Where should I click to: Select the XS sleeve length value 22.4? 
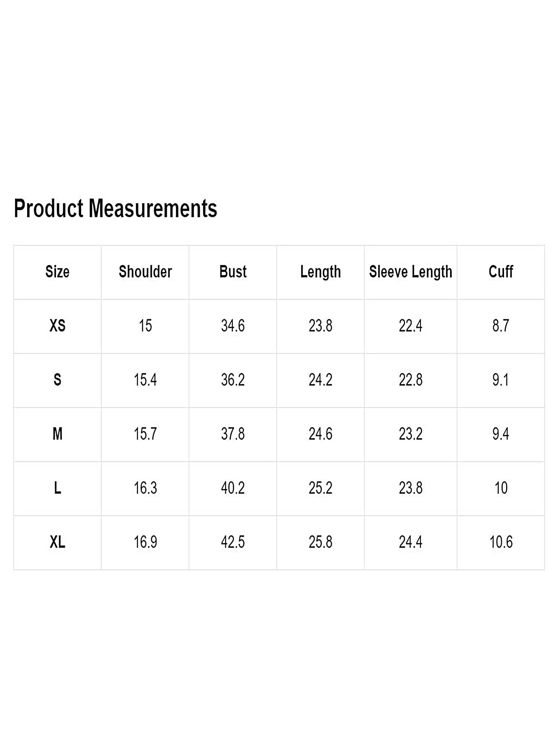[x=410, y=326]
